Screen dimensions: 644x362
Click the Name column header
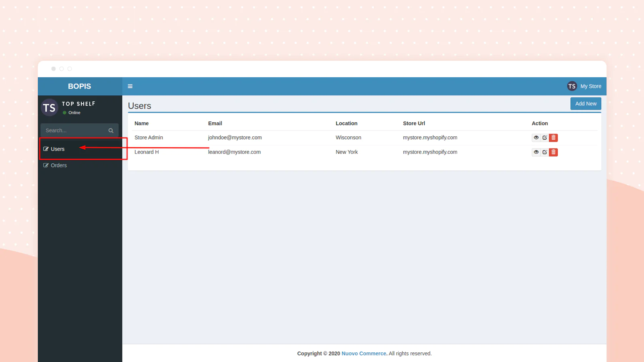(142, 123)
